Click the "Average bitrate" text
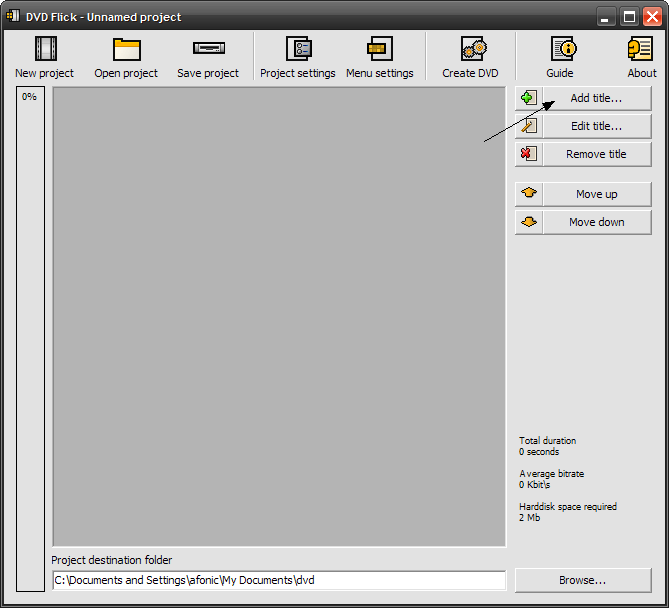669x608 pixels. (x=552, y=474)
